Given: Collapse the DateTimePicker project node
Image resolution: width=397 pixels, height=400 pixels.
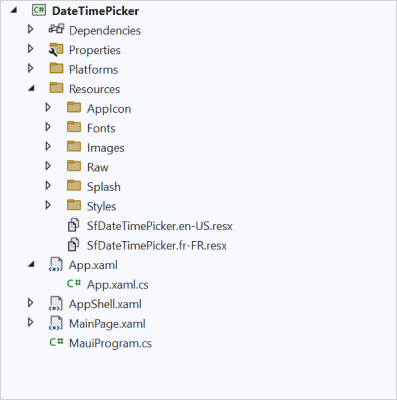Looking at the screenshot, I should (14, 10).
